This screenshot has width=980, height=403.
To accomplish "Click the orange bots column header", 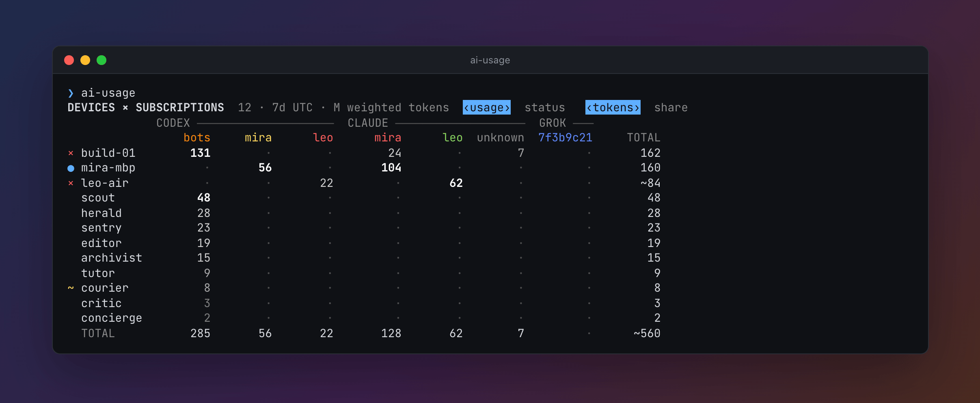I will click(x=197, y=138).
